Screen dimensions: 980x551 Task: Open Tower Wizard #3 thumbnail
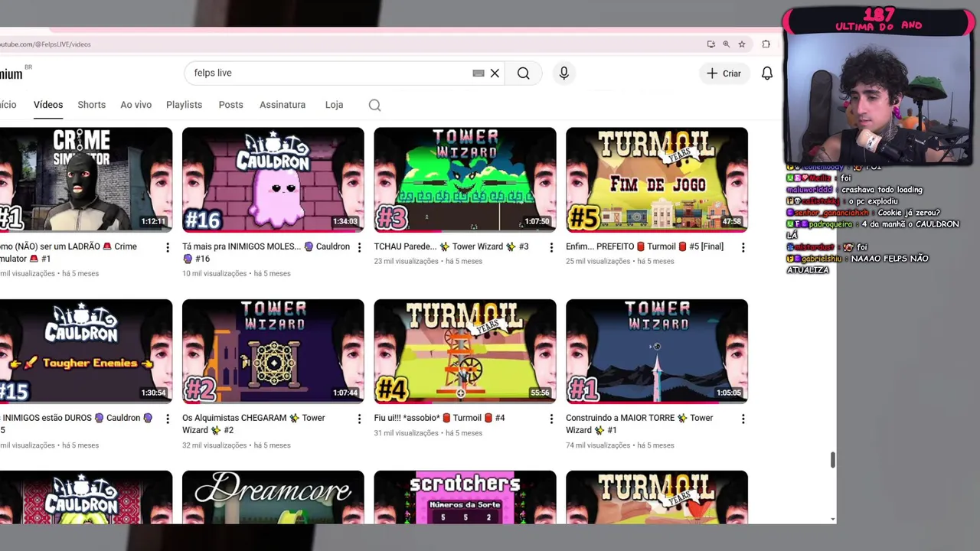pos(465,179)
